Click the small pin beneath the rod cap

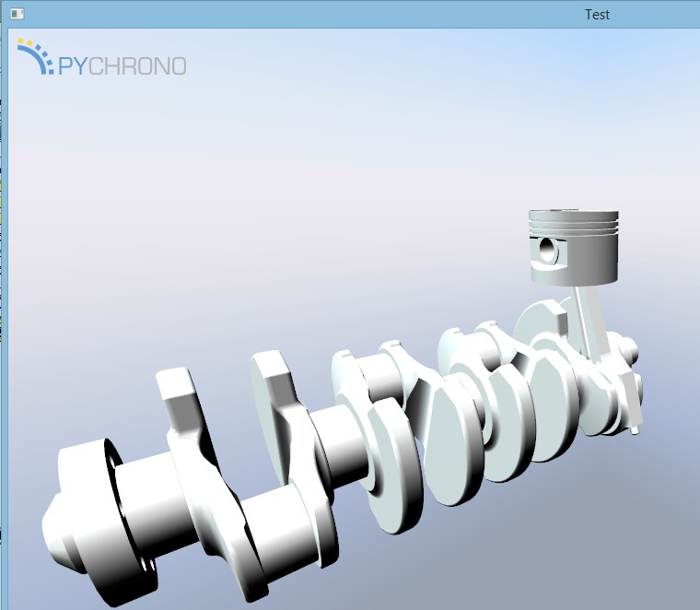coord(636,430)
